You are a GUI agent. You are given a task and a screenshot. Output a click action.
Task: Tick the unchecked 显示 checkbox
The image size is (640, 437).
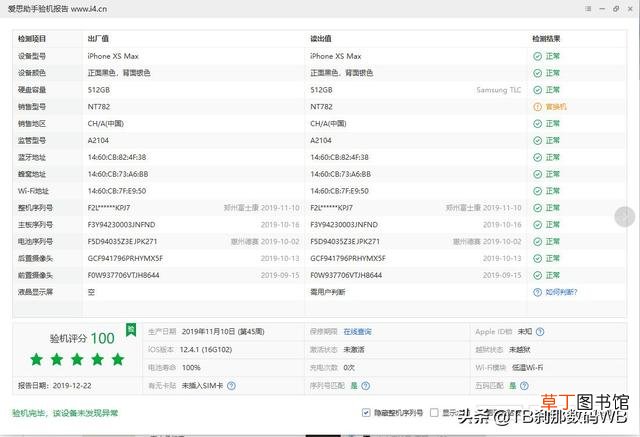pyautogui.click(x=434, y=413)
